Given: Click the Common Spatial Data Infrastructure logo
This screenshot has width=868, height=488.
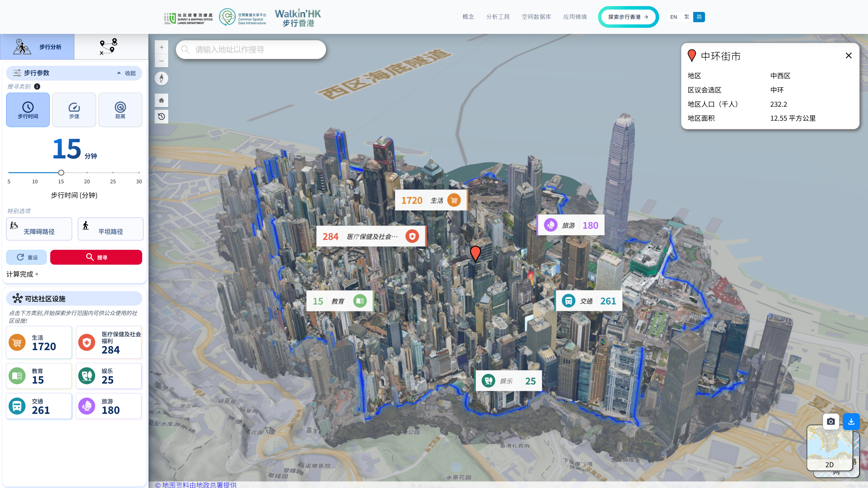Looking at the screenshot, I should (x=243, y=17).
